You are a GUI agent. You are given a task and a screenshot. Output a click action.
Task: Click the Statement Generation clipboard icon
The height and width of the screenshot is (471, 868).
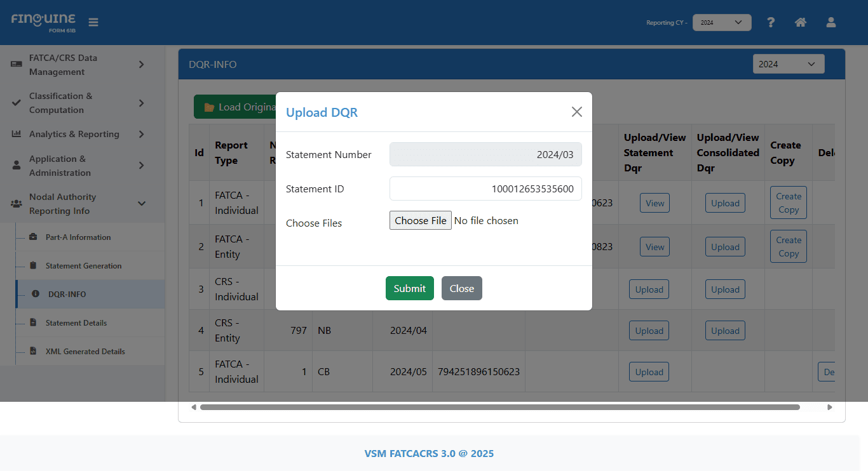point(33,266)
